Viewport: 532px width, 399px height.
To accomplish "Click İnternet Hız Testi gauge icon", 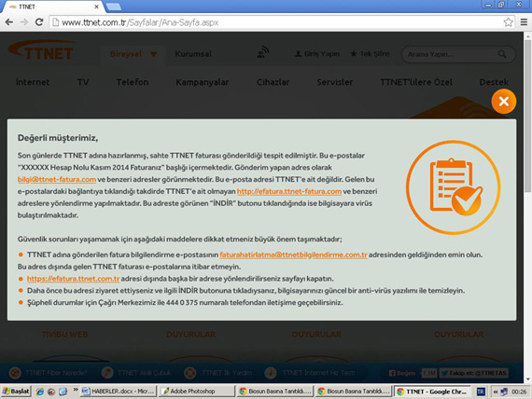I will [271, 373].
